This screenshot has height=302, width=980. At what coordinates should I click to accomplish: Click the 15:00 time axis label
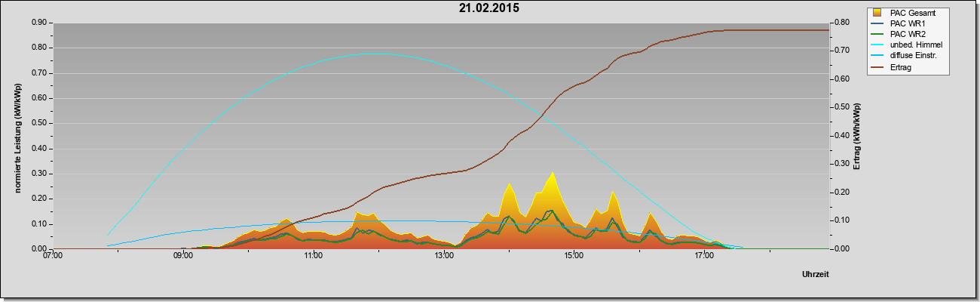coord(574,257)
